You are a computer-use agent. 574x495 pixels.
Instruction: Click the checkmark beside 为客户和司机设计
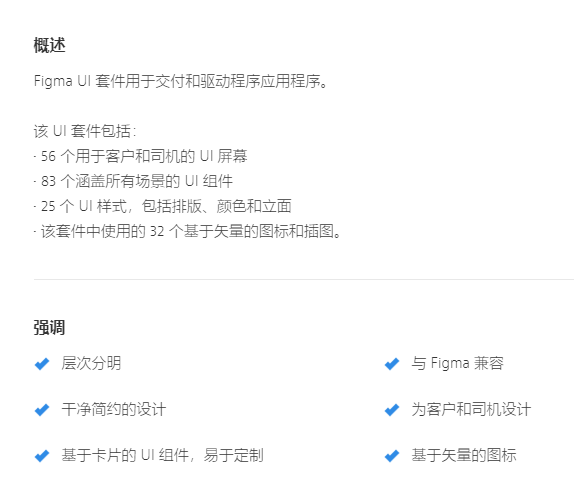392,410
